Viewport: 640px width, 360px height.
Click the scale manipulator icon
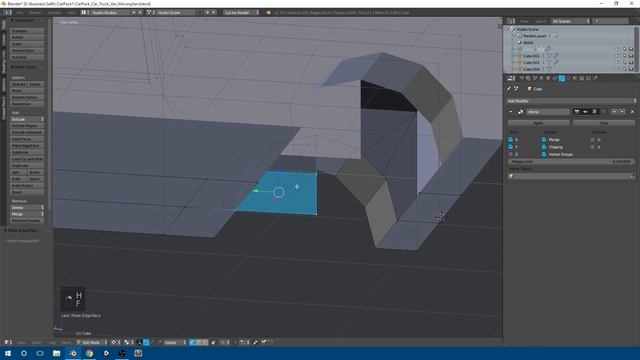(x=159, y=342)
